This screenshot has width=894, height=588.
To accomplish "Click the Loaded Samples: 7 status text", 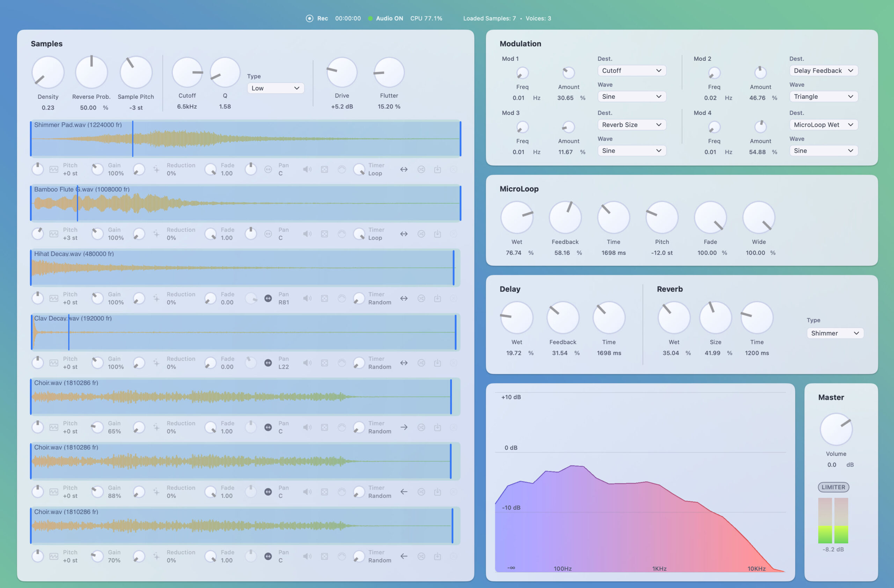I will click(489, 19).
